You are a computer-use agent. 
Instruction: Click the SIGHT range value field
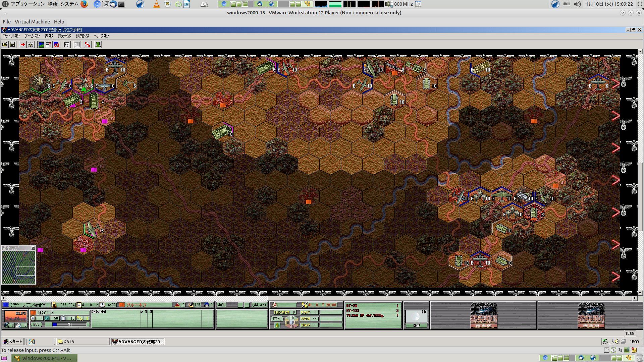click(x=315, y=312)
